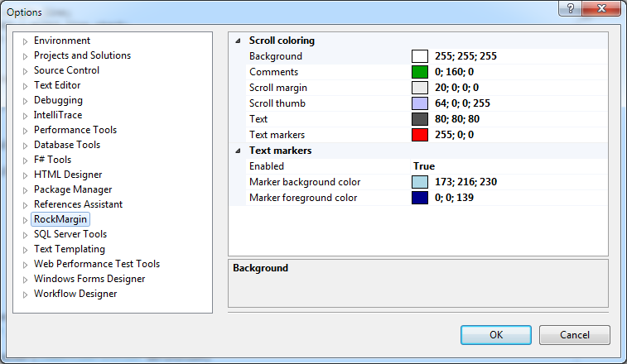Select Source Control in the tree
The height and width of the screenshot is (364, 627).
[x=66, y=70]
